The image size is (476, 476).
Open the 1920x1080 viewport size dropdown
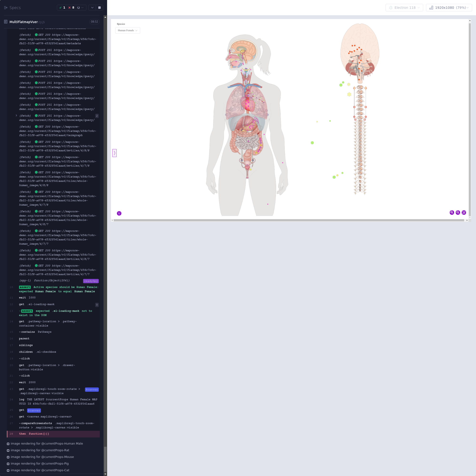tap(449, 8)
